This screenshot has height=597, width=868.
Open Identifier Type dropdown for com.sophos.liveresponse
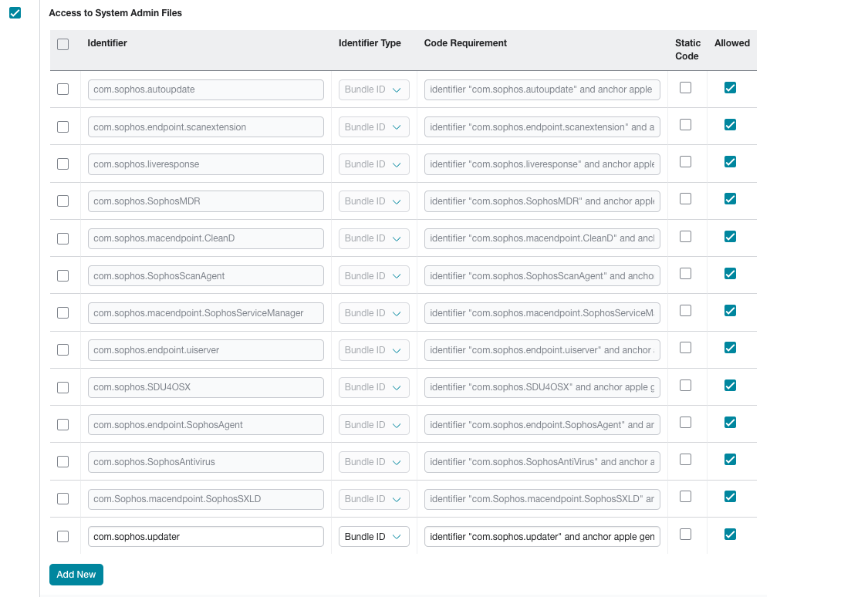pyautogui.click(x=373, y=164)
